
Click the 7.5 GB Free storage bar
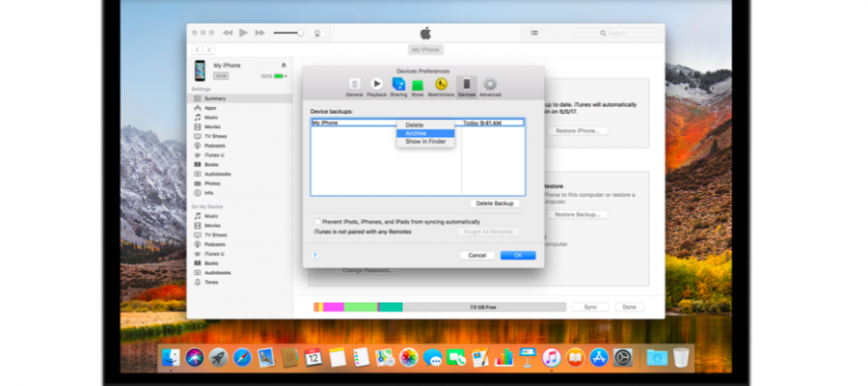[484, 307]
